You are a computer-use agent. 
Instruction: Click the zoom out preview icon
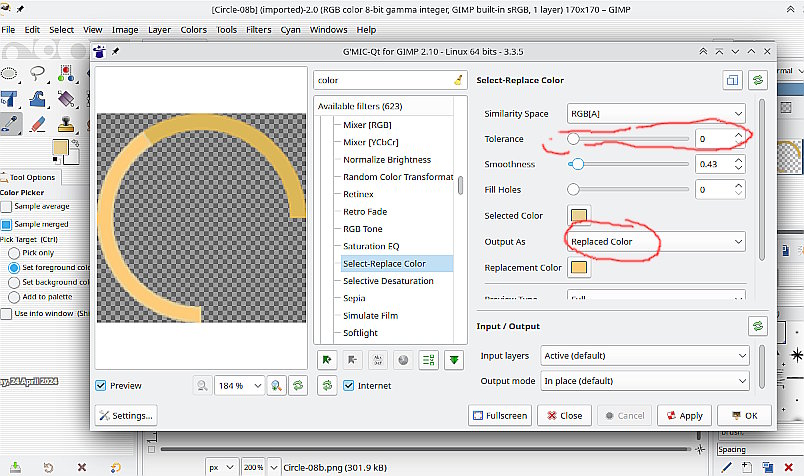203,385
